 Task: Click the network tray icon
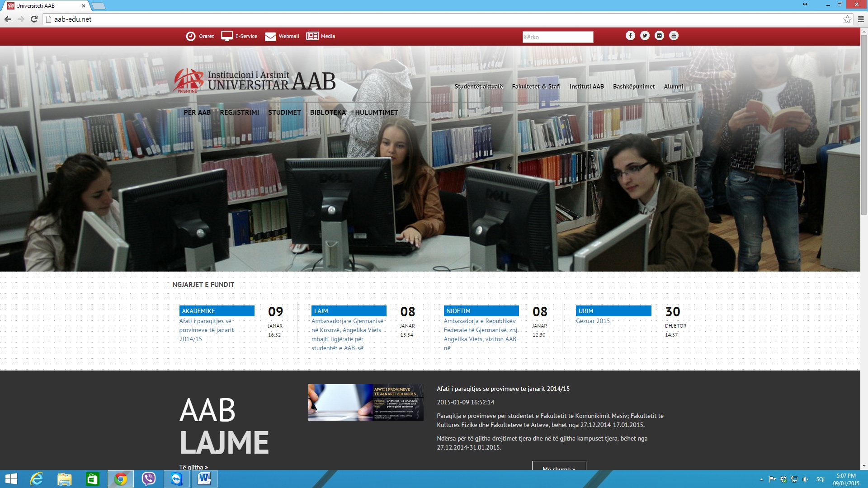(x=794, y=479)
